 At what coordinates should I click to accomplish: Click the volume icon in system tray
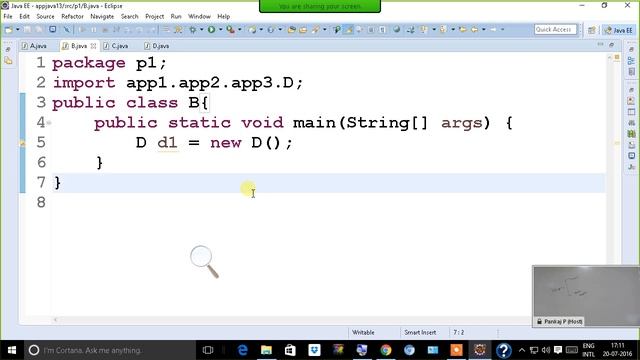click(x=546, y=350)
